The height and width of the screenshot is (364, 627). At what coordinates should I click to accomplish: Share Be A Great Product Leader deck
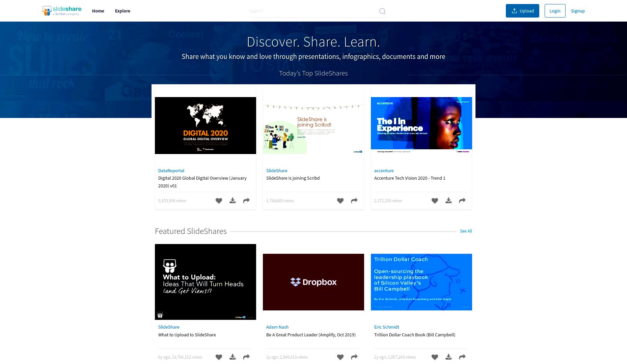pos(354,357)
